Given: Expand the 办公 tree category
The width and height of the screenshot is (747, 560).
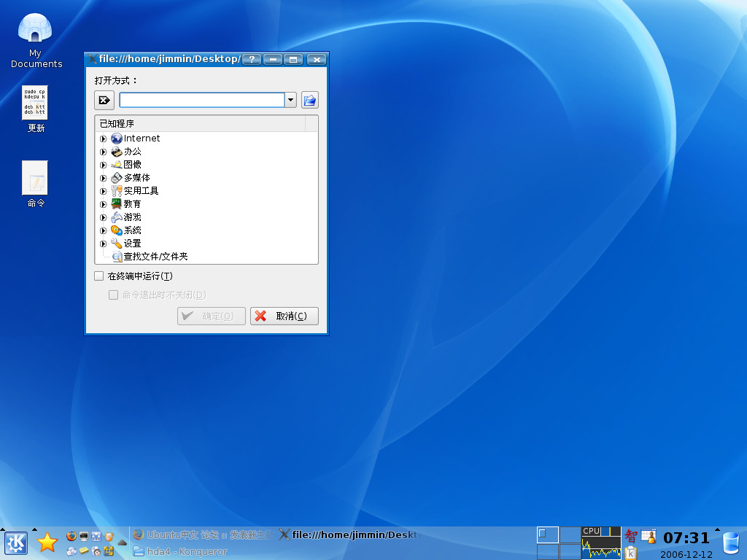Looking at the screenshot, I should click(x=104, y=152).
